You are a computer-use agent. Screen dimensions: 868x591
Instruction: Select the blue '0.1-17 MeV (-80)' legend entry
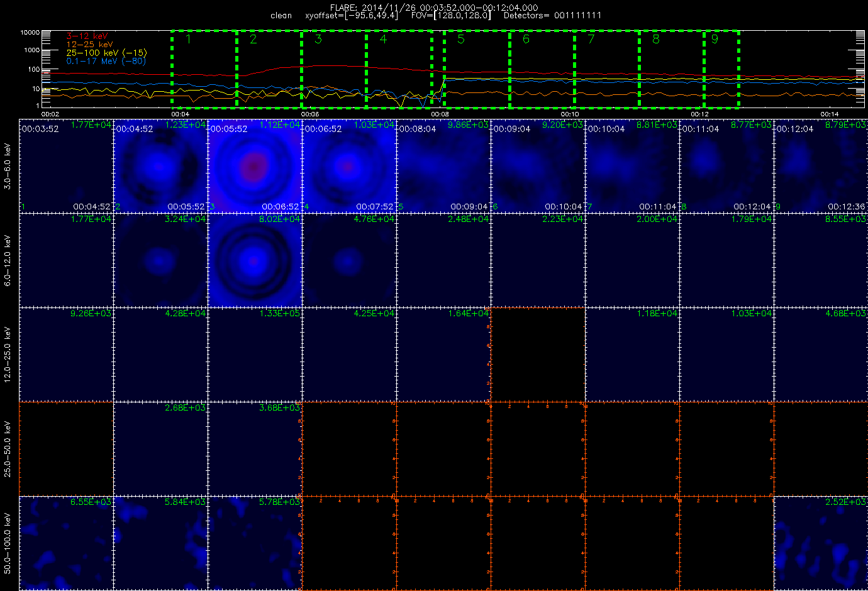point(106,61)
